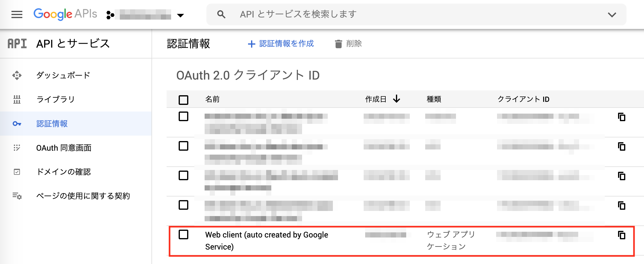The height and width of the screenshot is (264, 644).
Task: Copy client ID of second row
Action: click(x=622, y=146)
